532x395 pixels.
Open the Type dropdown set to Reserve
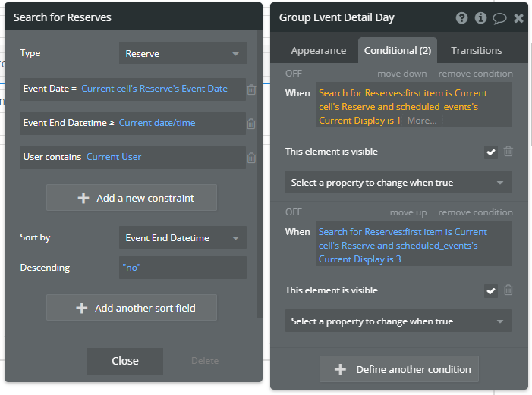click(183, 54)
